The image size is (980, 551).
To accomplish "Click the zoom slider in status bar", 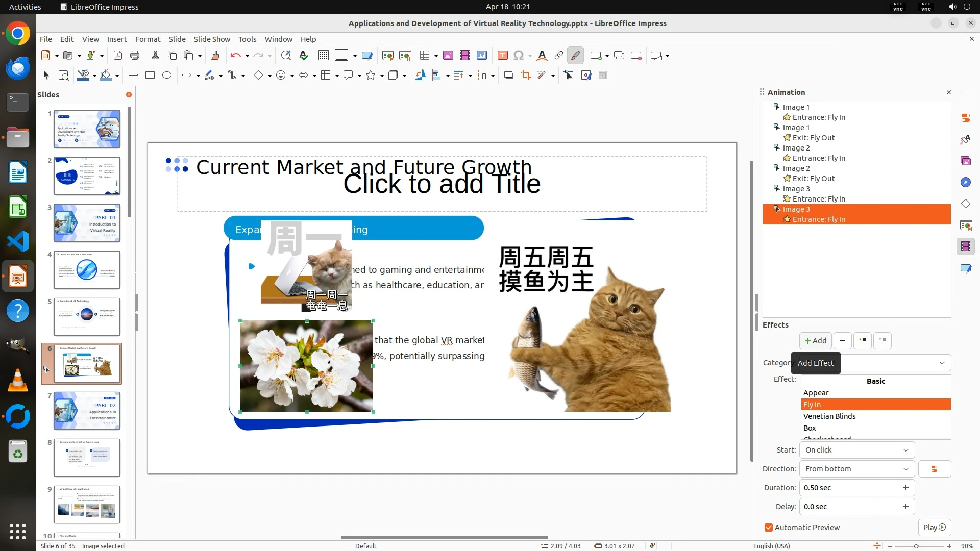I will point(916,546).
